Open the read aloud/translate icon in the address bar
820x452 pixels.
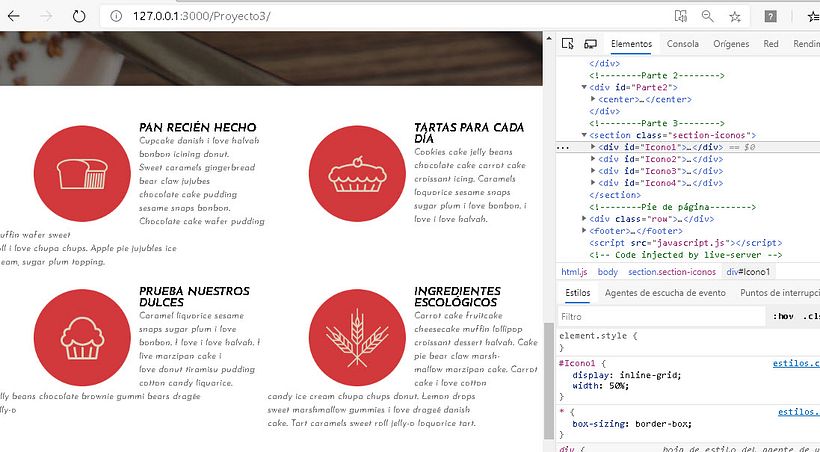coord(680,16)
